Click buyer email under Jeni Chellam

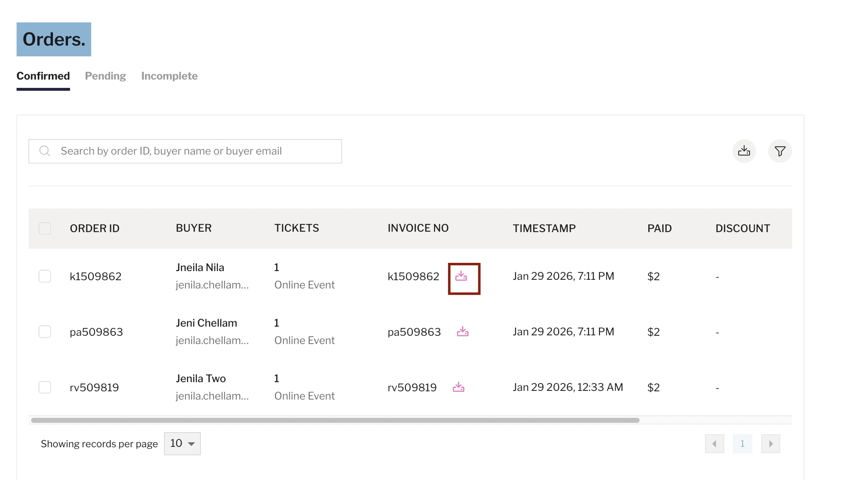(212, 340)
